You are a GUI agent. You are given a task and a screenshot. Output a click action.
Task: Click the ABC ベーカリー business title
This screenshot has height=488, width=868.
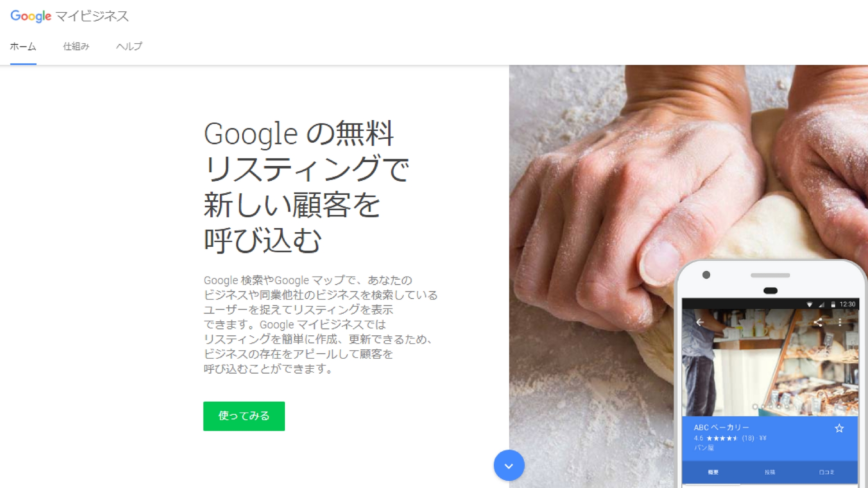click(x=722, y=427)
